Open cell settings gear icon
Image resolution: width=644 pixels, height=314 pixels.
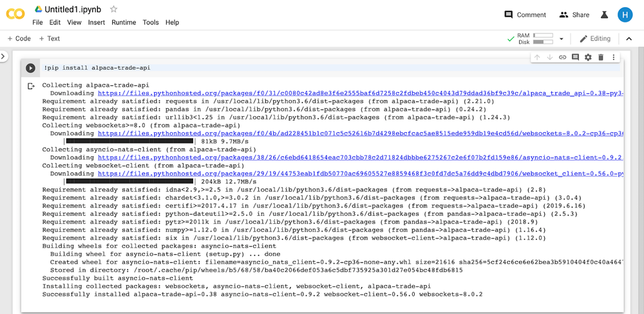[588, 57]
